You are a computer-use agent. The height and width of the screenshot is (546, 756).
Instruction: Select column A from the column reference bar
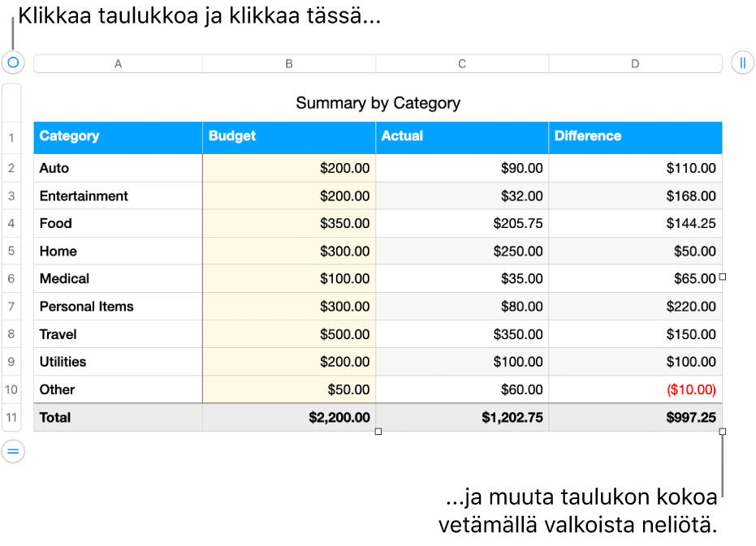118,62
